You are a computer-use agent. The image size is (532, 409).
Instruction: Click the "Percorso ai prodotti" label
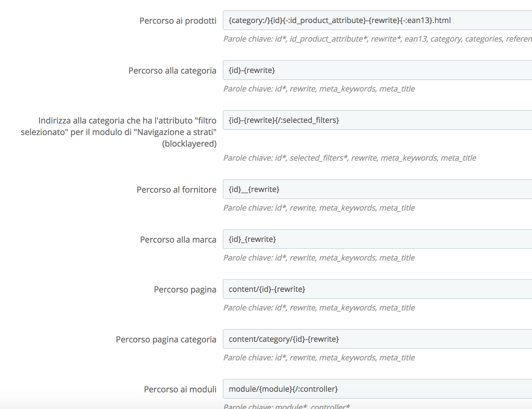(x=178, y=21)
